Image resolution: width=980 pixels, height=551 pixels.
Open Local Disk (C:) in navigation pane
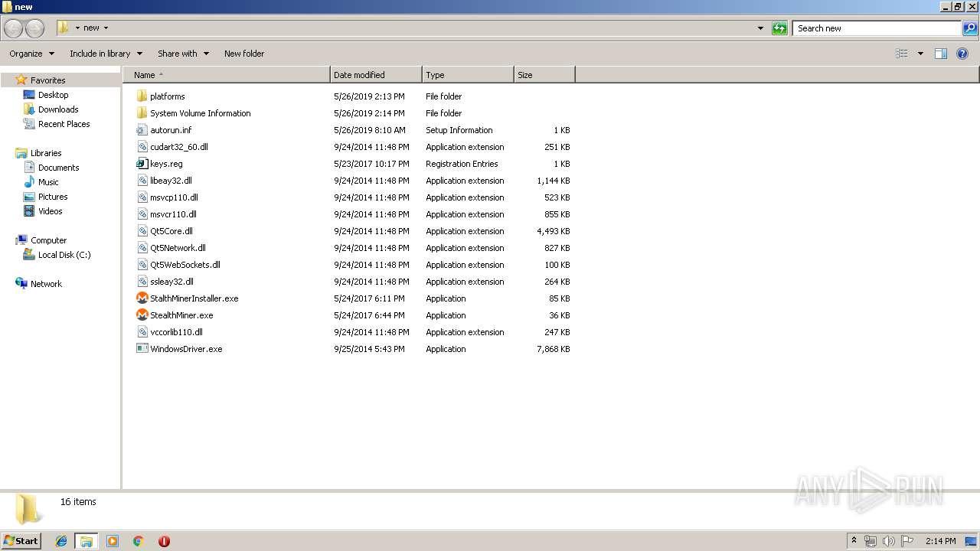64,255
